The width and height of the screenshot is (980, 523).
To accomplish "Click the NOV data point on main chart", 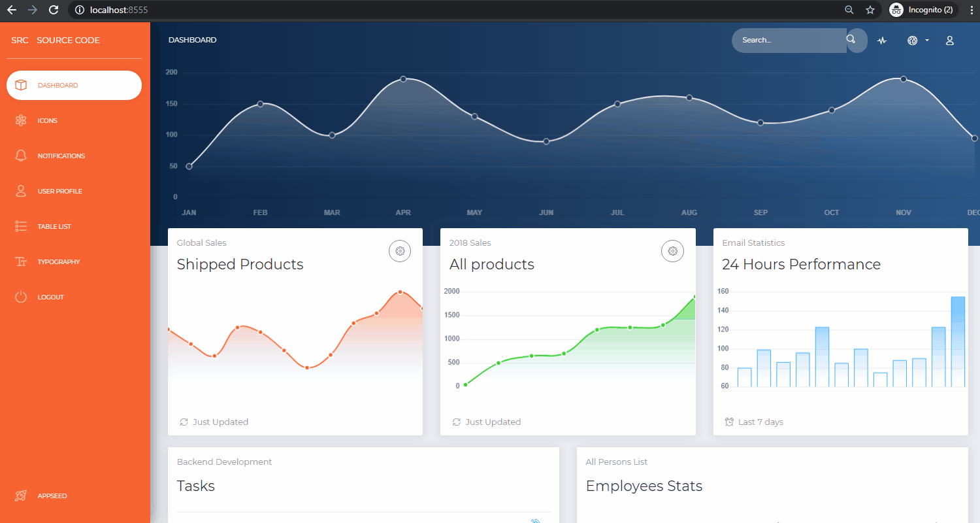I will (x=904, y=78).
